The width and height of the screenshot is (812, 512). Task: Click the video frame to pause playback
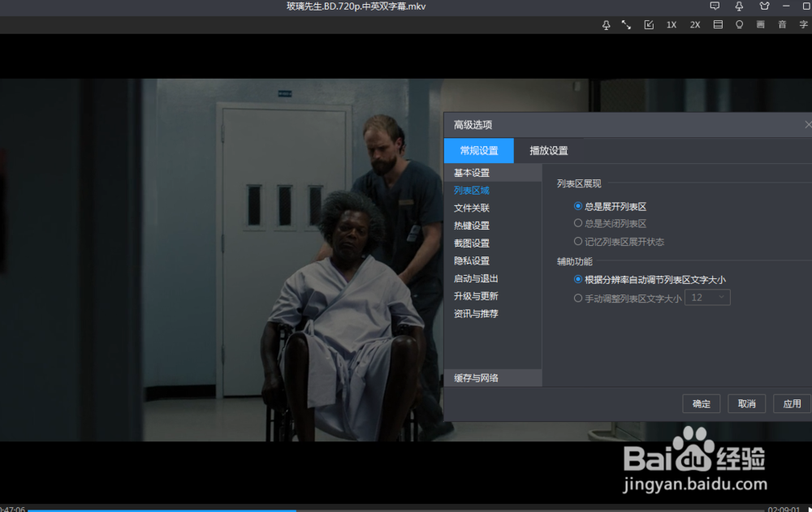222,259
